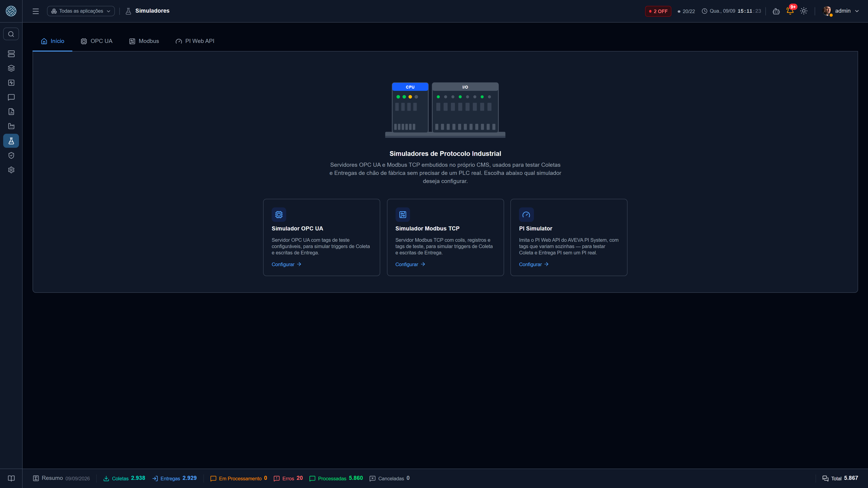Switch to the PI Web API tab
This screenshot has height=488, width=868.
click(195, 41)
